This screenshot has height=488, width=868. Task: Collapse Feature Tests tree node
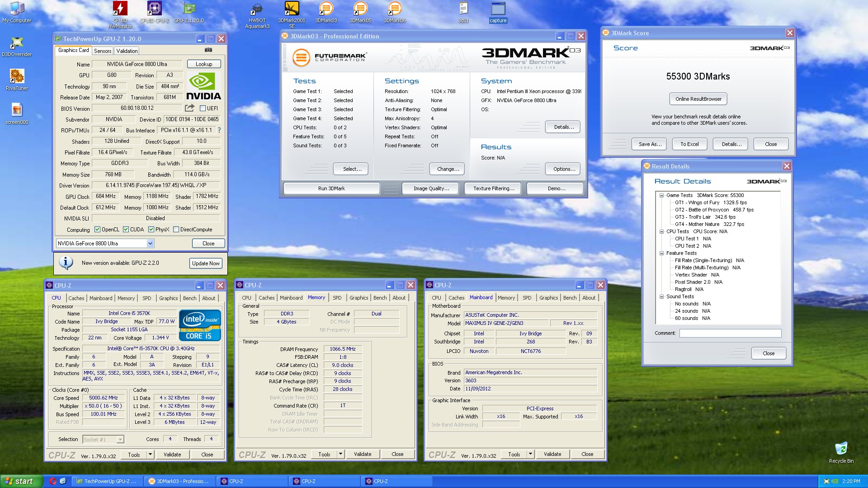click(661, 253)
